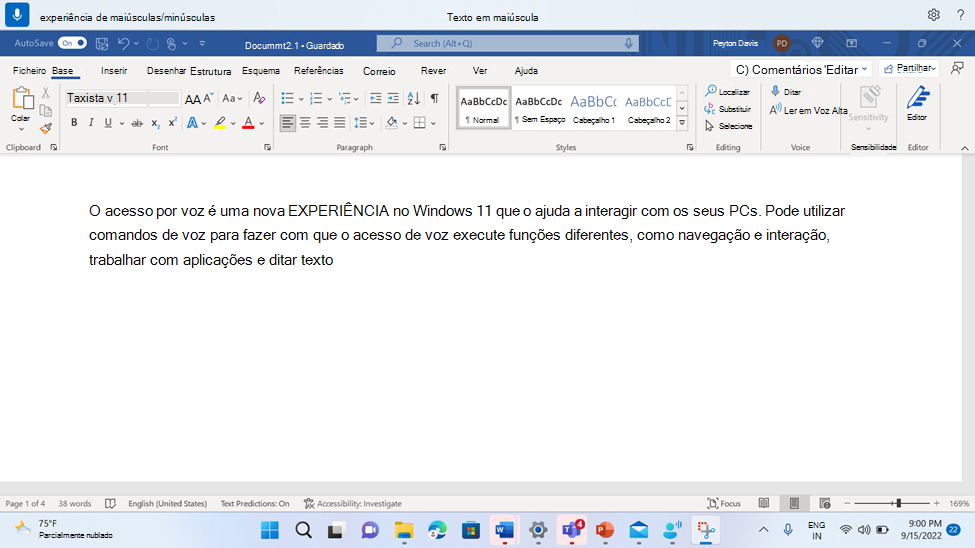975x548 pixels.
Task: Open the Change Case Aa dropdown
Action: click(232, 98)
